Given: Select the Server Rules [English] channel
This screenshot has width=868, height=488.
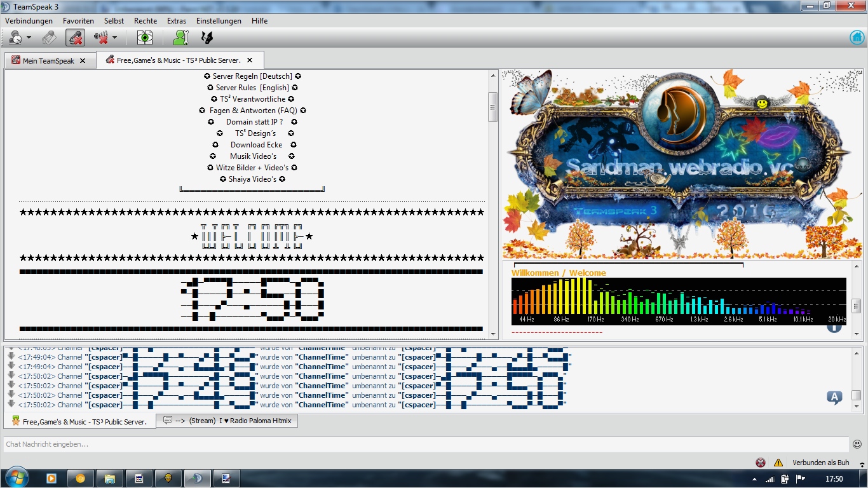Looking at the screenshot, I should 252,88.
